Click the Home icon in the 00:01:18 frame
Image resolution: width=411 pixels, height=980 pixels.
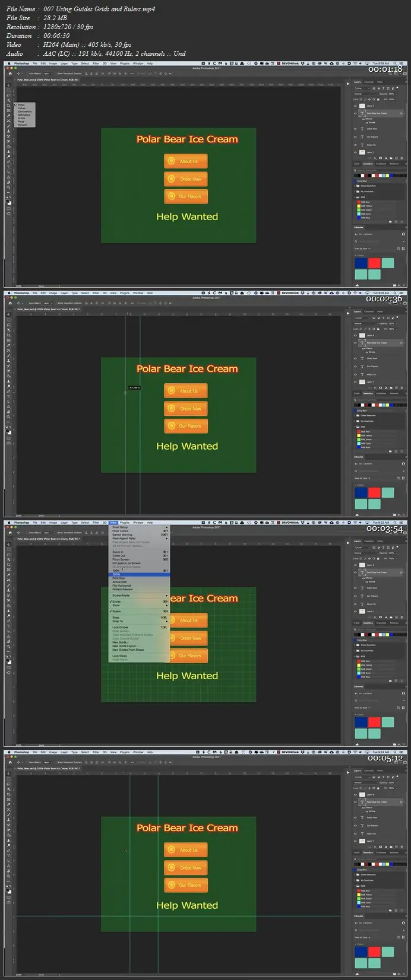(10, 74)
